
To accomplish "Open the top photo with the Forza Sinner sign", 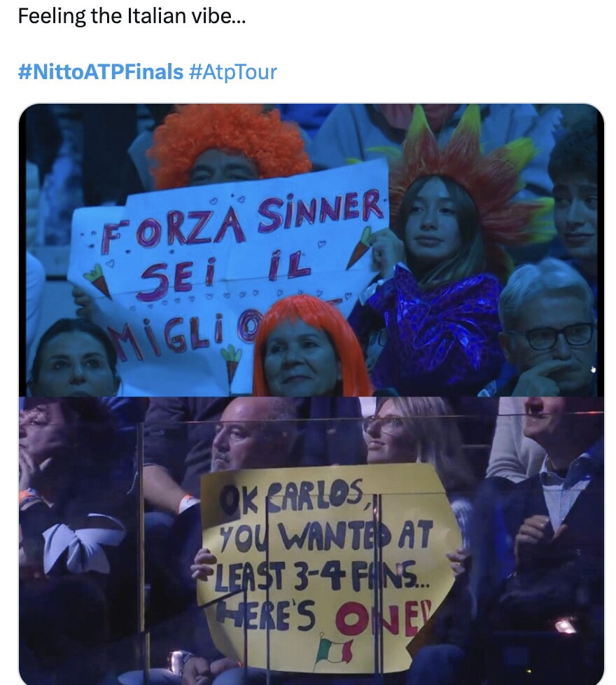I will click(x=311, y=250).
